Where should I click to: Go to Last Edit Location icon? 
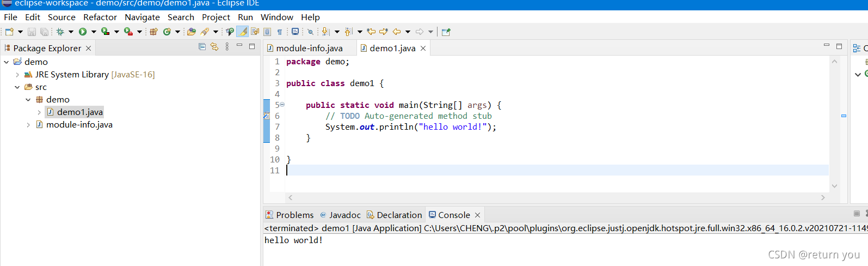click(371, 32)
